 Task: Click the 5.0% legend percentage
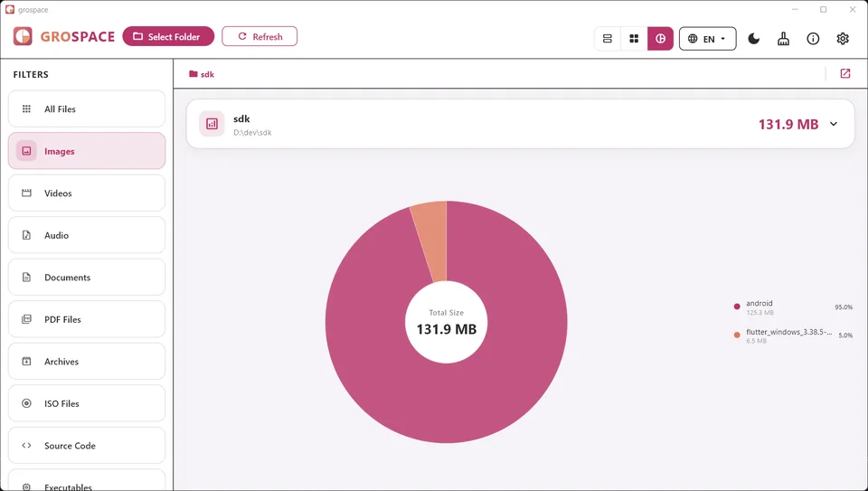click(845, 335)
